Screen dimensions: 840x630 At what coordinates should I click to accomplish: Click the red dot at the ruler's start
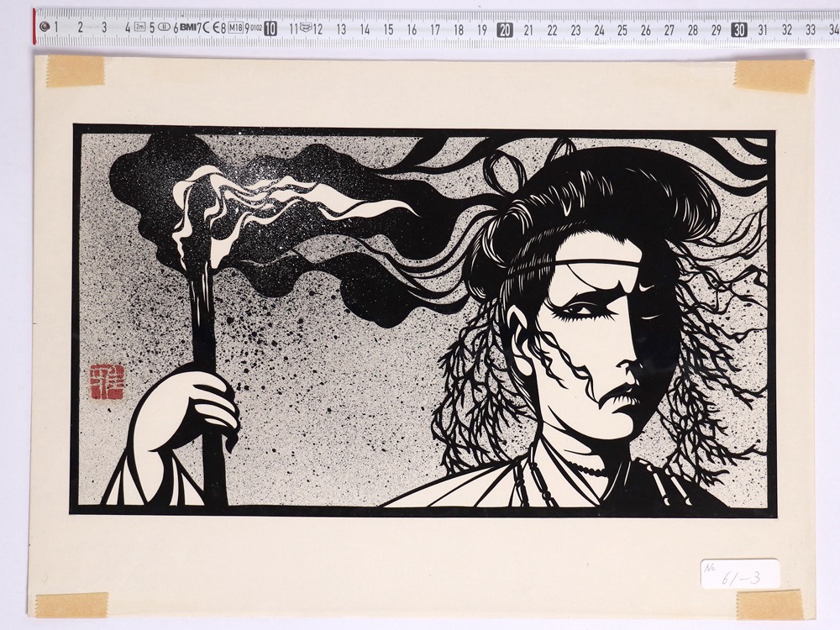click(x=45, y=26)
